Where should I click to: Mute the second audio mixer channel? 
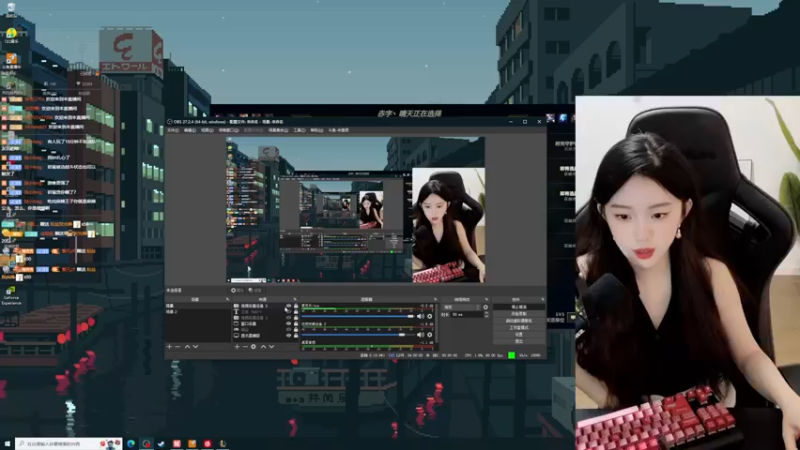pos(420,335)
